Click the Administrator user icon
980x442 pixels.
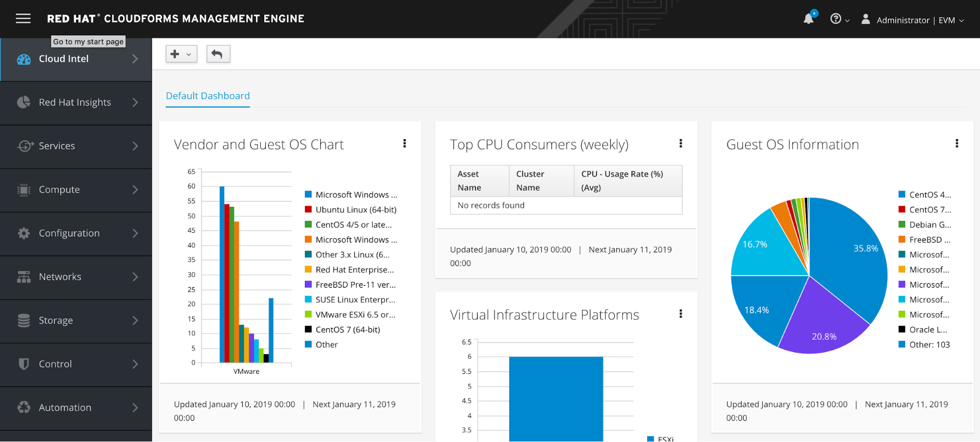[866, 19]
